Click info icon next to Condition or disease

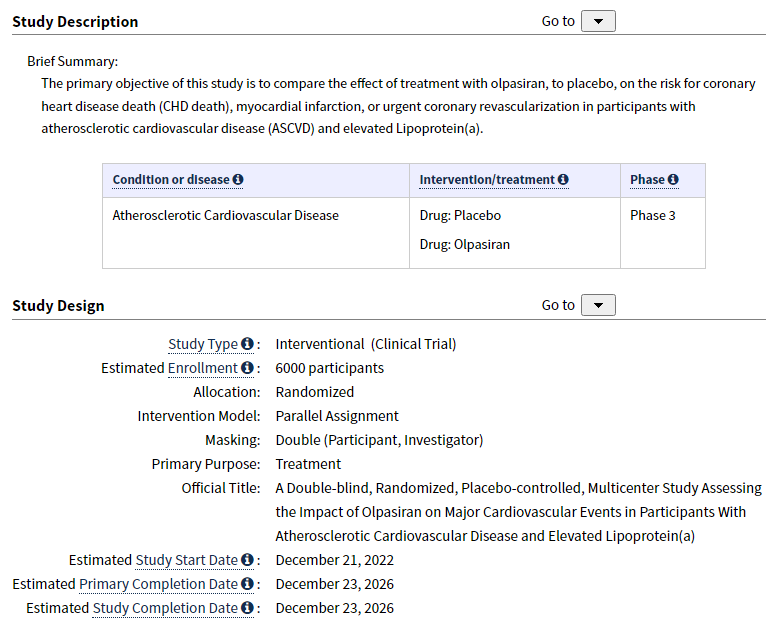(238, 180)
